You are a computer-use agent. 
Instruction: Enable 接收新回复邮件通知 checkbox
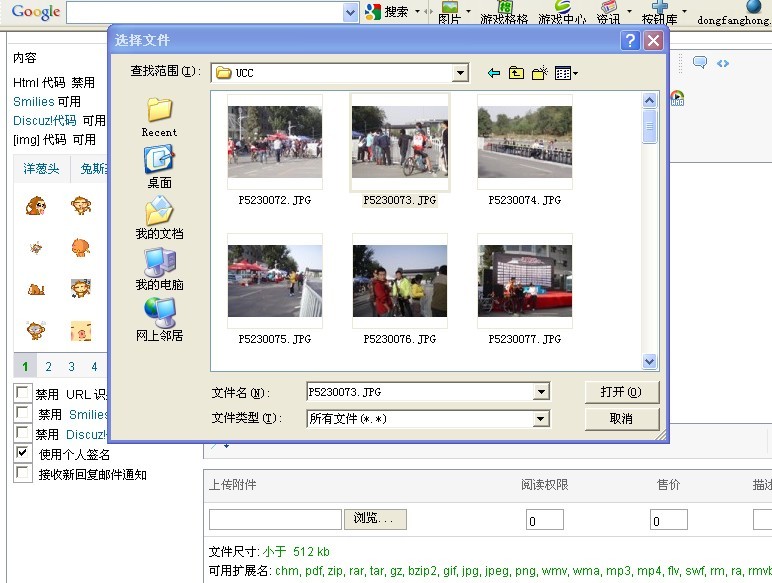point(22,474)
